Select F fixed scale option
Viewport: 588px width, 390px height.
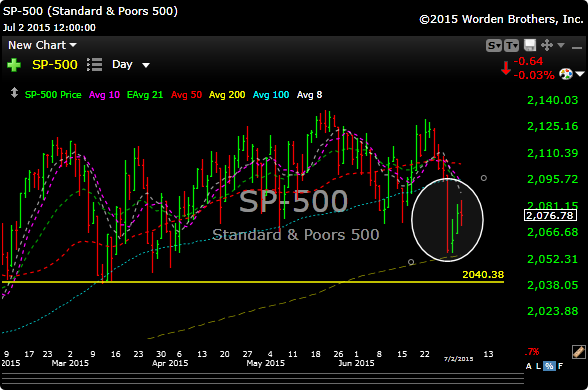point(560,366)
